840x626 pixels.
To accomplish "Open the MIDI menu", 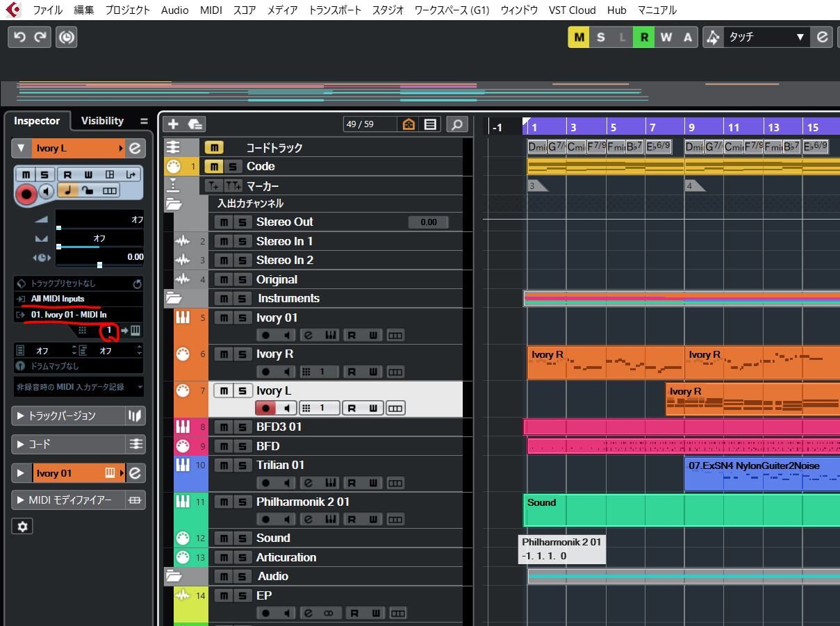I will [x=211, y=10].
